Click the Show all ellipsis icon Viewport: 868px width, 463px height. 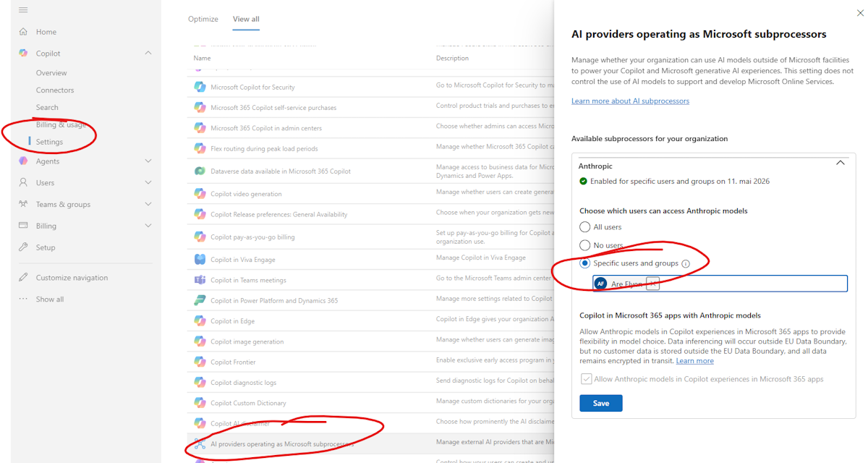coord(23,300)
